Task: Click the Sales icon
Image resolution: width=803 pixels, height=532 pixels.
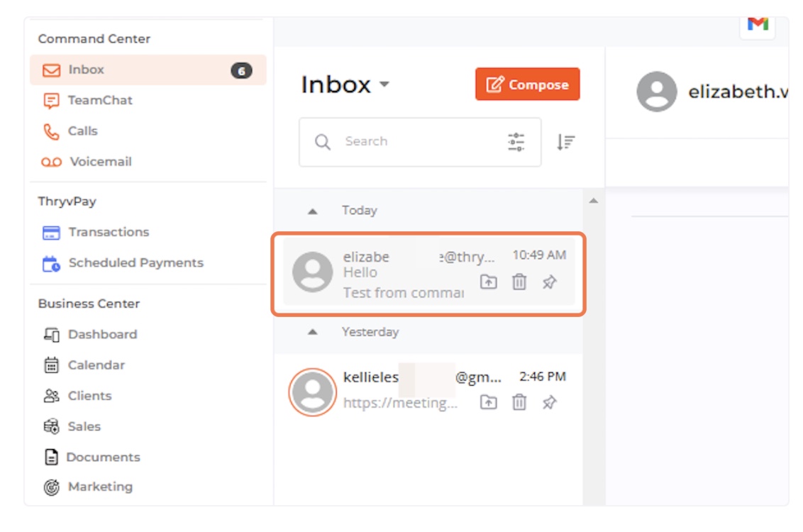Action: (x=51, y=426)
